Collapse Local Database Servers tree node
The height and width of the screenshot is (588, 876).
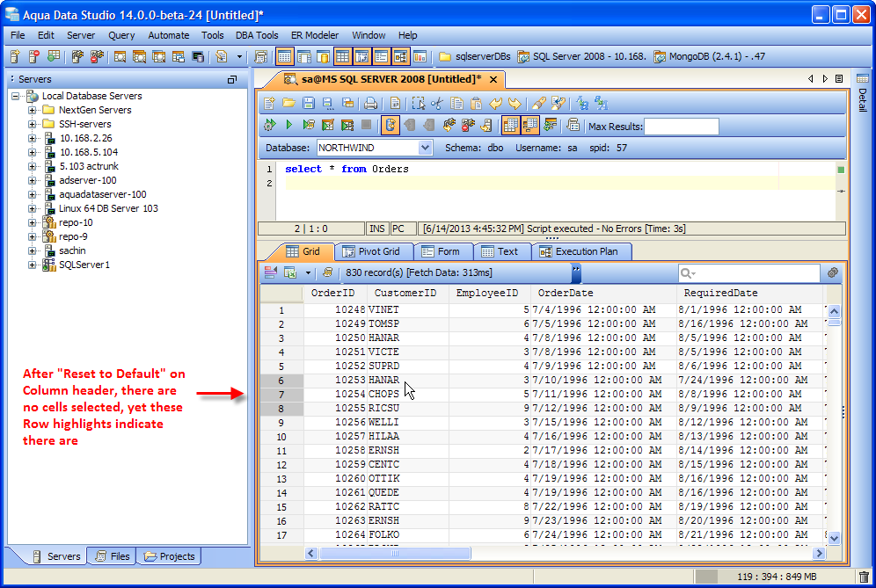pyautogui.click(x=16, y=96)
